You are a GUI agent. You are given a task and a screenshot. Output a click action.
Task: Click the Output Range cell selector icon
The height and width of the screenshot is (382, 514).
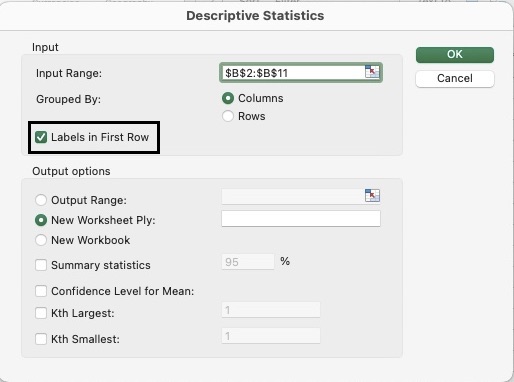click(372, 196)
